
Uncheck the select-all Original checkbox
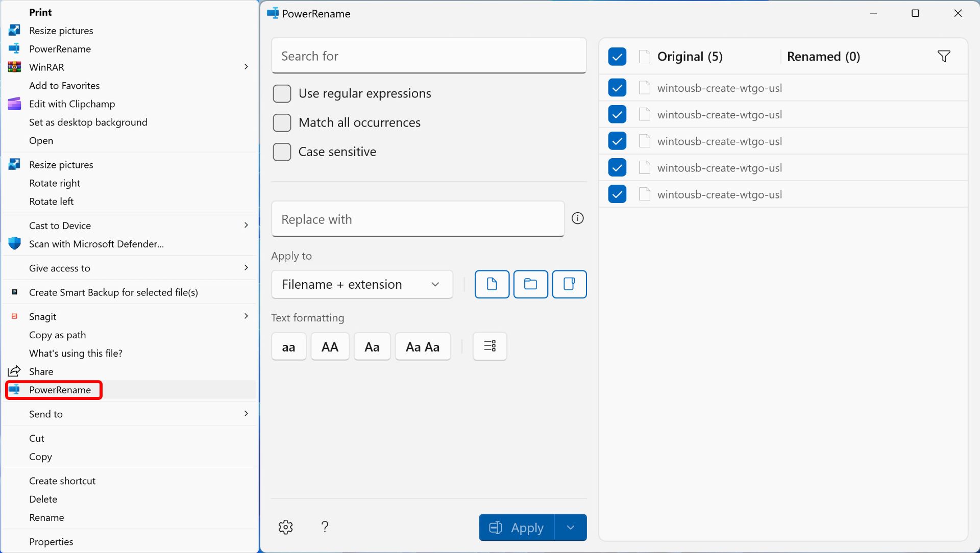pos(617,56)
